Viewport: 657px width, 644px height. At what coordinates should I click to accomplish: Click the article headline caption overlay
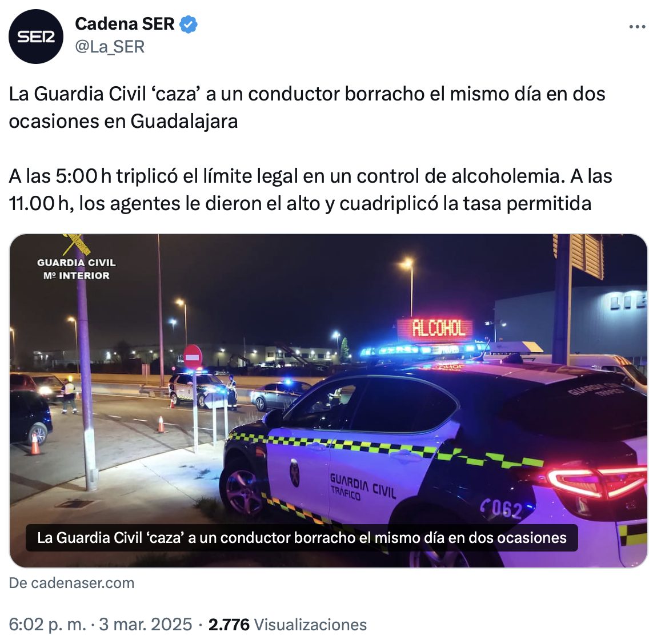coord(302,538)
